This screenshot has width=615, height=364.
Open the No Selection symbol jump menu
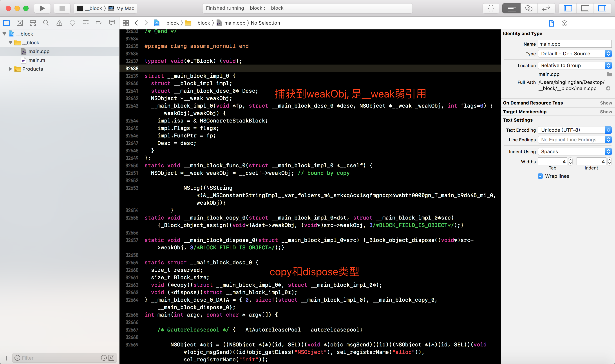point(265,23)
